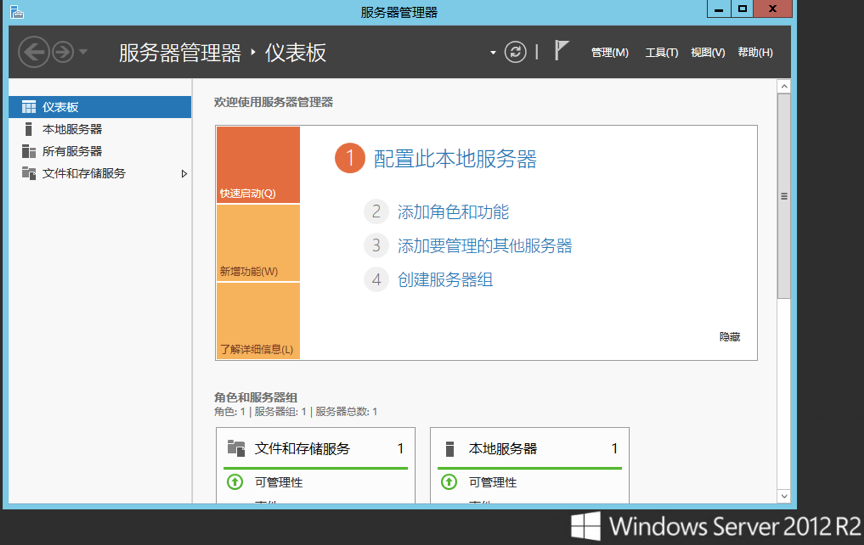
Task: Click the vertical scrollbar thumb
Action: point(784,196)
